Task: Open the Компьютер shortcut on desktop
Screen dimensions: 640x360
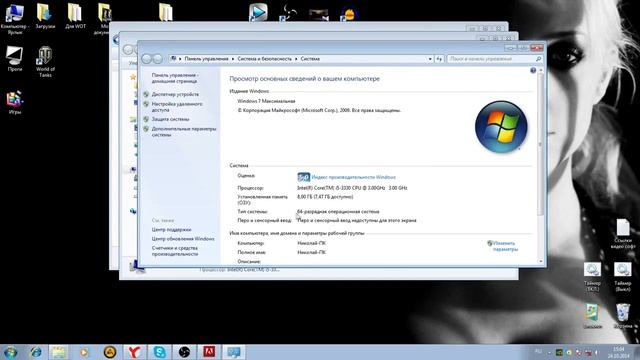Action: coord(14,18)
